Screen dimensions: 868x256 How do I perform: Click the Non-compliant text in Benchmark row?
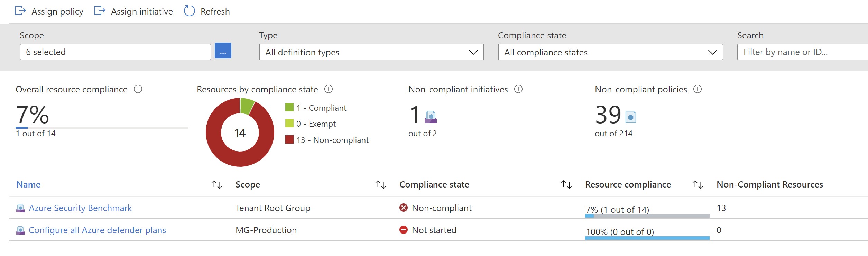442,208
